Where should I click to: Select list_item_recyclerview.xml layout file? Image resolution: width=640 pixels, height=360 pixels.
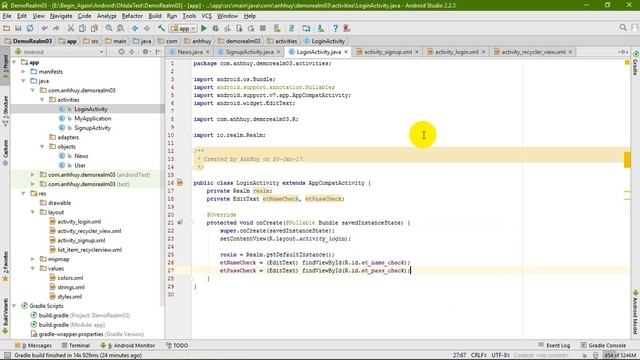[89, 250]
